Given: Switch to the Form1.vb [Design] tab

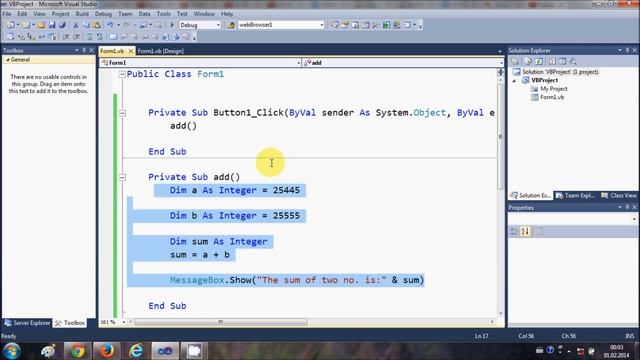Looking at the screenshot, I should (161, 51).
